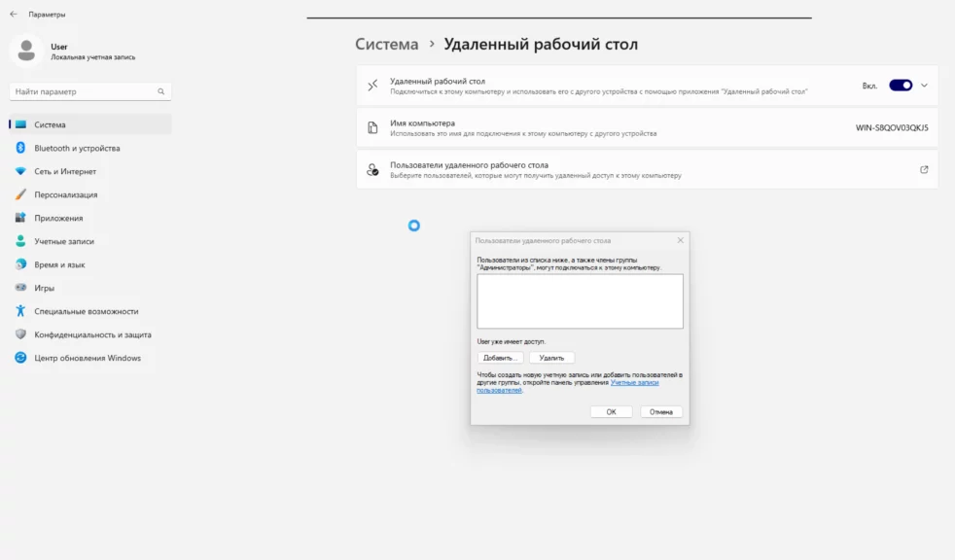The height and width of the screenshot is (560, 955).
Task: Click the Персонализация paintbrush icon
Action: tap(20, 194)
